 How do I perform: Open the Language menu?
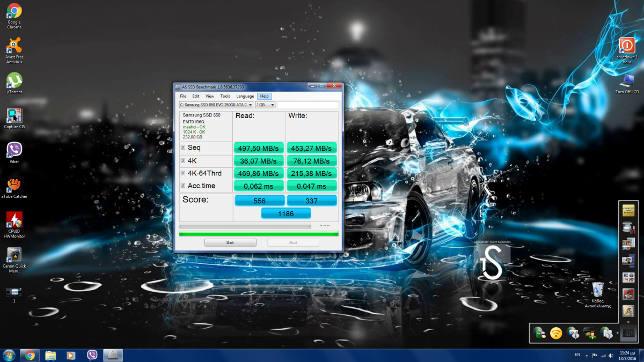(245, 96)
